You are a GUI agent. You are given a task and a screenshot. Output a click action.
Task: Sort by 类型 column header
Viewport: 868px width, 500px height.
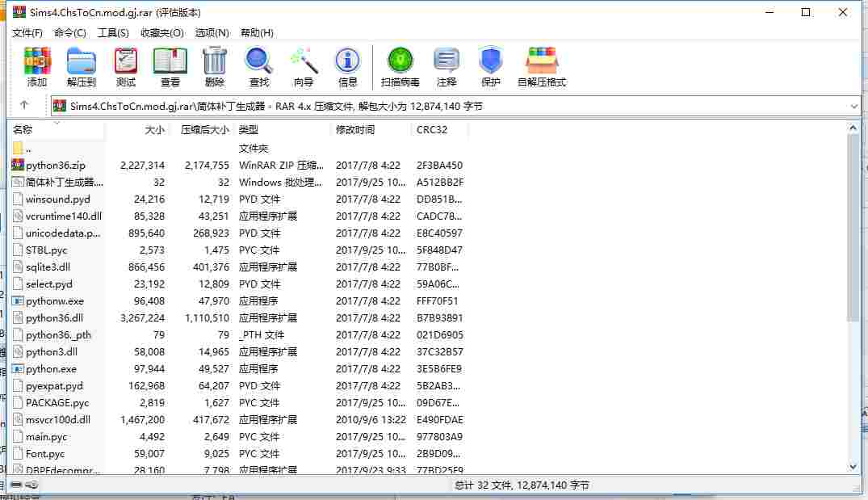pos(283,129)
